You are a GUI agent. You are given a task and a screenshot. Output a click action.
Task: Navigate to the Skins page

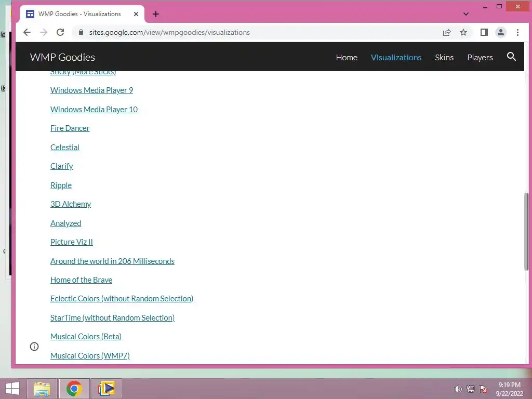point(444,57)
